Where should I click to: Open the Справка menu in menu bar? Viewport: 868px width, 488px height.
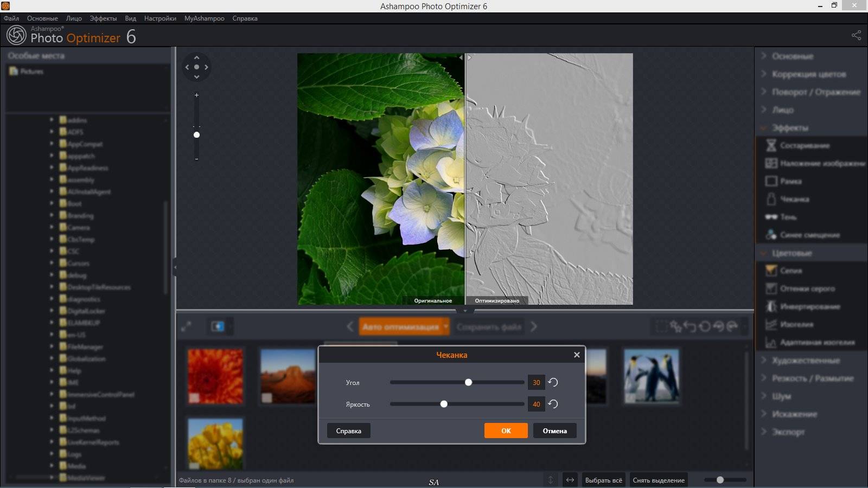(x=245, y=18)
